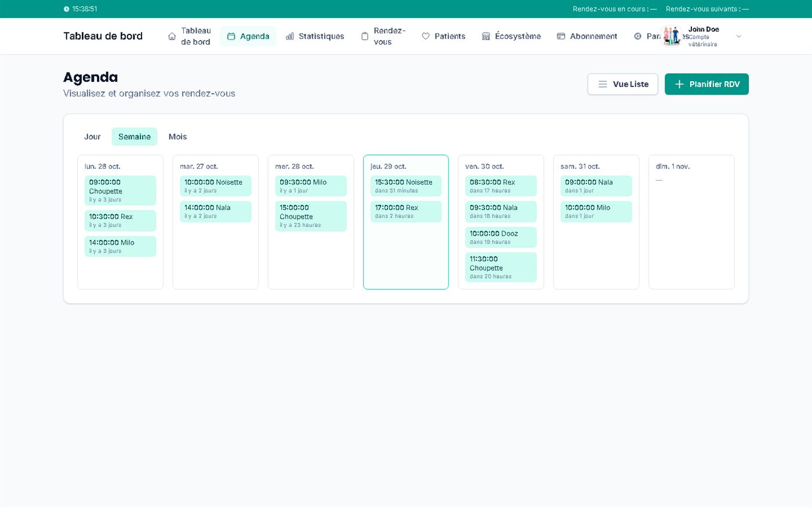Click the home icon beside Tableau de bord
812x508 pixels.
172,36
